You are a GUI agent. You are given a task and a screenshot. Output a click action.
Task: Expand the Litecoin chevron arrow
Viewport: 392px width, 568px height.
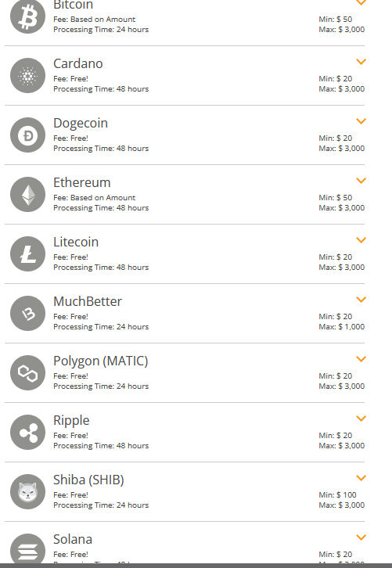pyautogui.click(x=361, y=240)
